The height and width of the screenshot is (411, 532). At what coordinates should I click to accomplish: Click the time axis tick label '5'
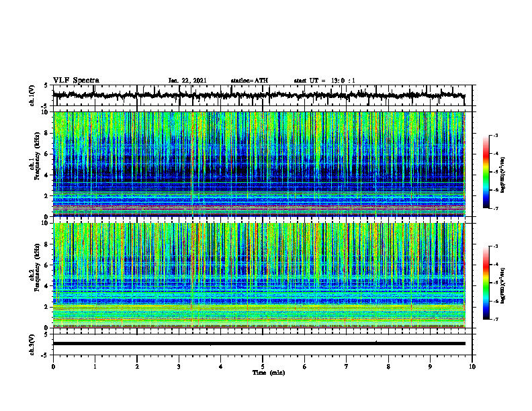tap(263, 367)
